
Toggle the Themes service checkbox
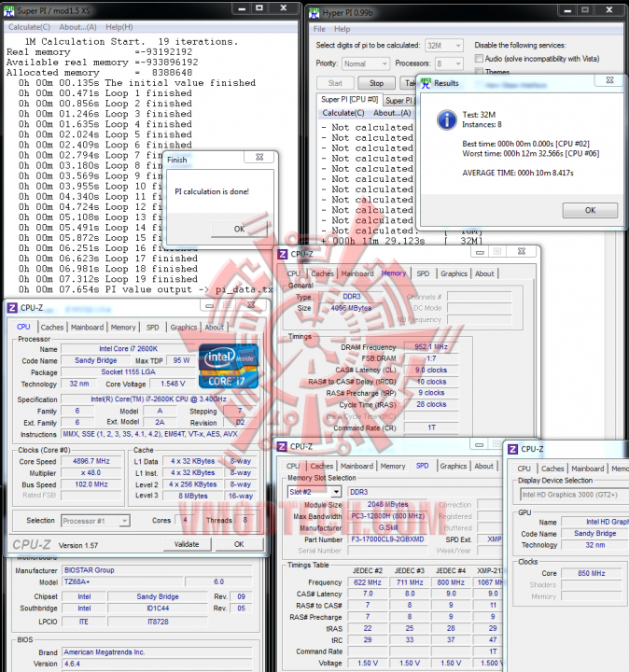pos(480,71)
